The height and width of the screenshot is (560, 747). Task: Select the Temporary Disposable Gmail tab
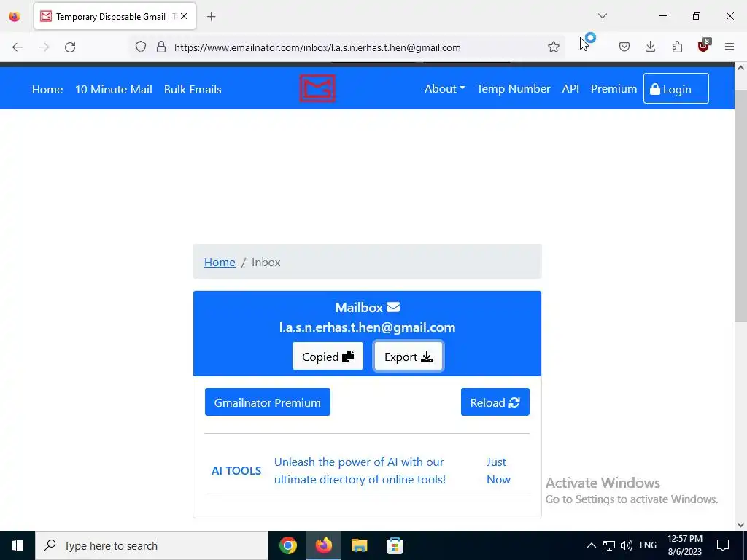[115, 17]
